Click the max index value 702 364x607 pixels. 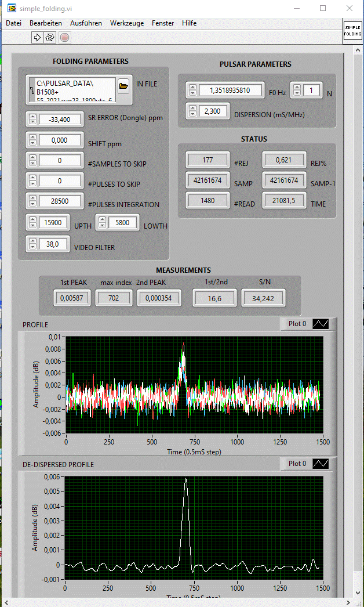[114, 298]
